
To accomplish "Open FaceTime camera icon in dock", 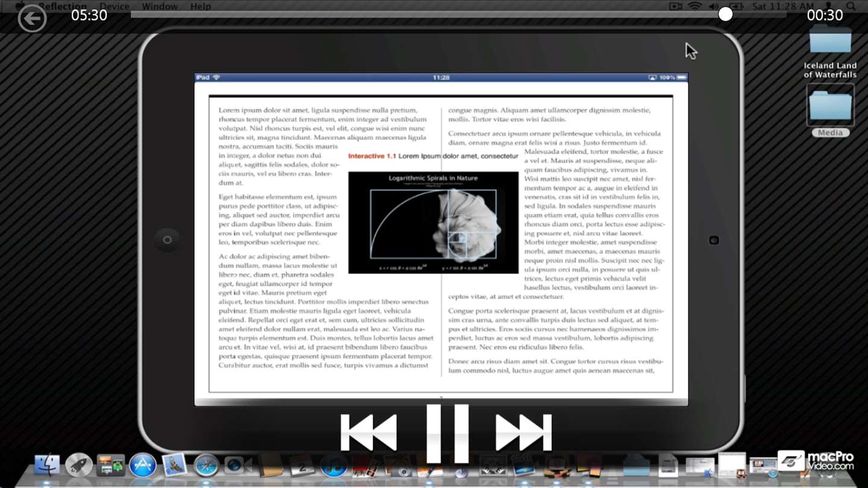I will pyautogui.click(x=237, y=465).
